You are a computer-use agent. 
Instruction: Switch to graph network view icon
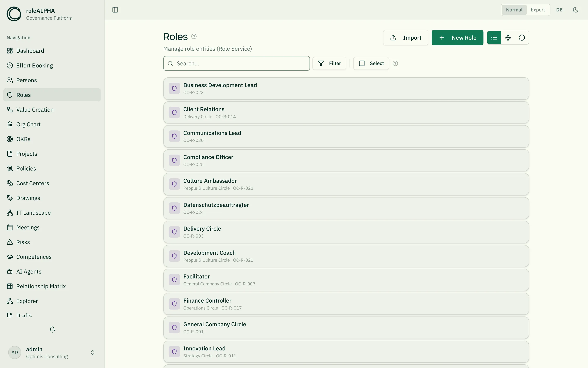[508, 38]
